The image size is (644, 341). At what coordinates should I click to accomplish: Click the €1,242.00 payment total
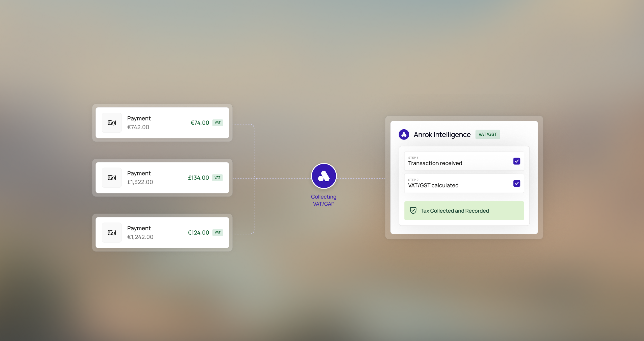click(x=140, y=237)
